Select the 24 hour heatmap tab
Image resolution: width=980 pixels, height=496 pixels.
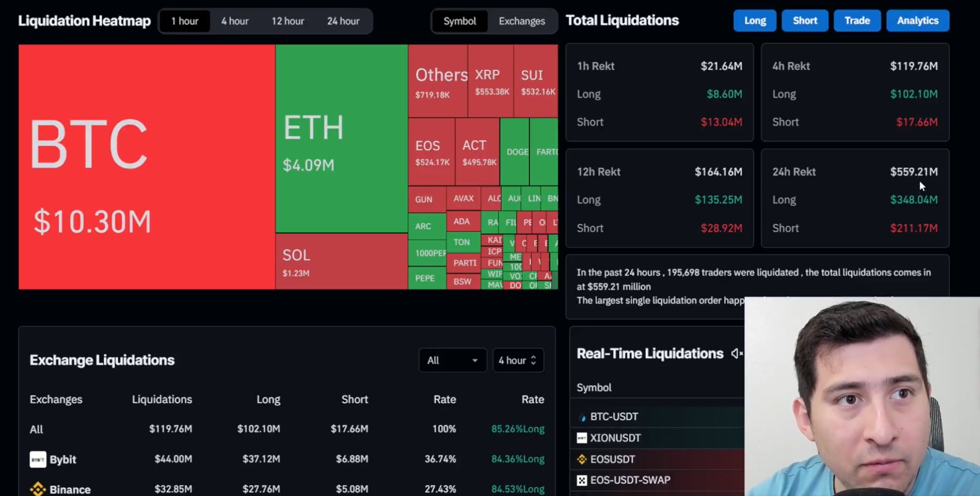(343, 21)
